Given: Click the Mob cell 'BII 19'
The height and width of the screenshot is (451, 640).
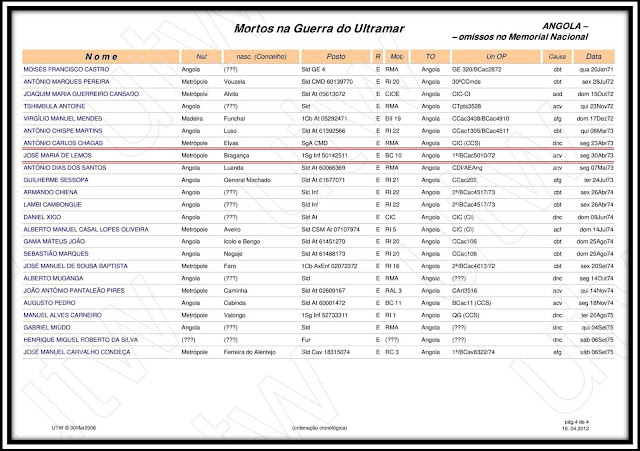Looking at the screenshot, I should pyautogui.click(x=393, y=118).
